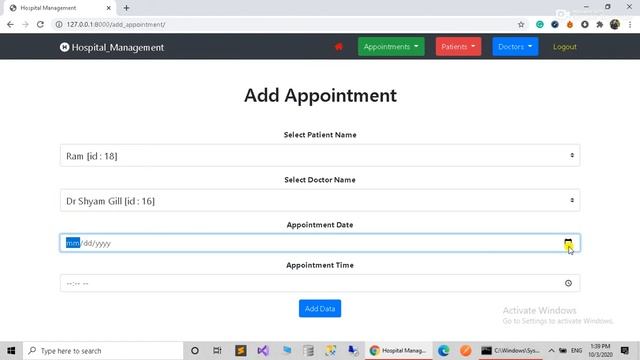Screen dimensions: 640x360
Task: Open the blue files app on taskbar
Action: click(287, 350)
